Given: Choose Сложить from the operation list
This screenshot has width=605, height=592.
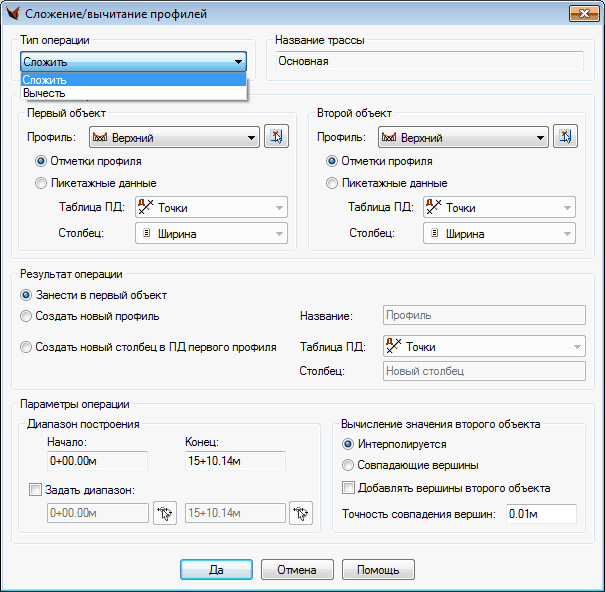Looking at the screenshot, I should pyautogui.click(x=45, y=80).
